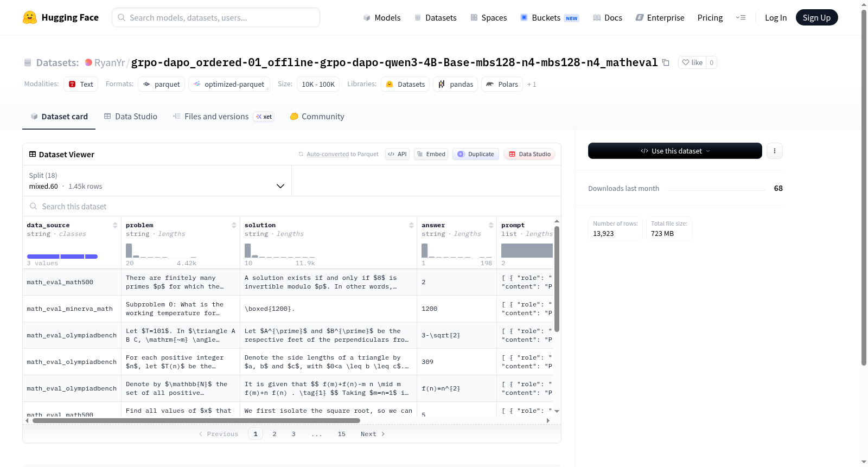Open Docs in the top navigation
868x467 pixels.
[607, 17]
